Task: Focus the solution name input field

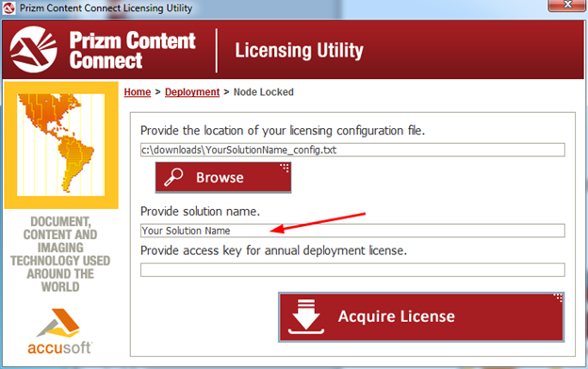Action: point(352,231)
